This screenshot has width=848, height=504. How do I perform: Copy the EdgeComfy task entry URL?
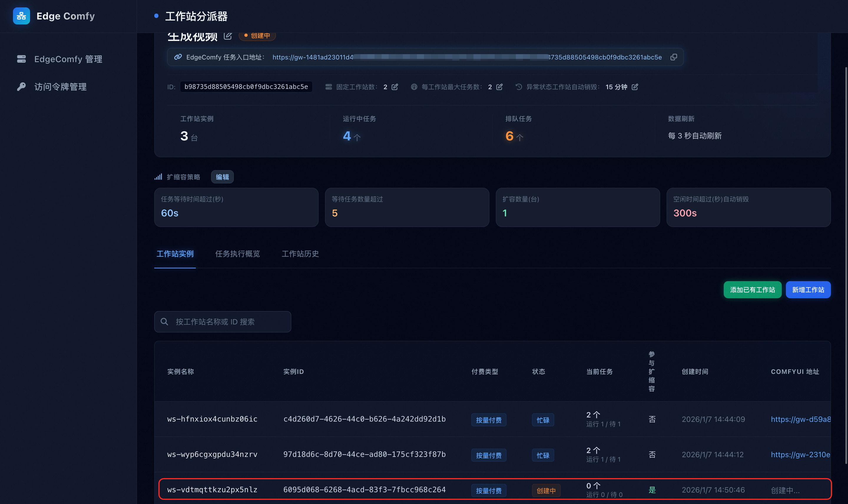(x=674, y=57)
